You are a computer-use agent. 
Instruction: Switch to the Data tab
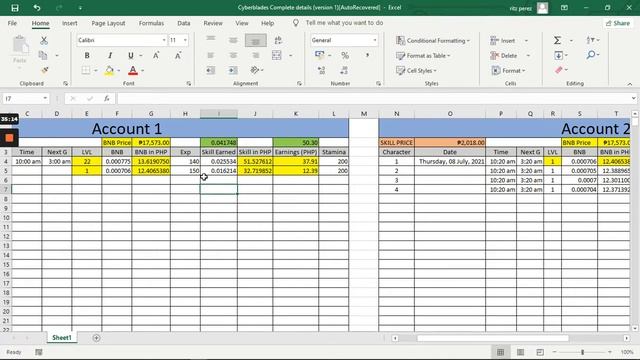pos(184,23)
